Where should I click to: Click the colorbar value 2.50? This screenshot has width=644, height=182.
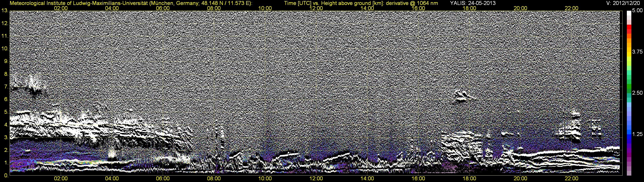(637, 93)
